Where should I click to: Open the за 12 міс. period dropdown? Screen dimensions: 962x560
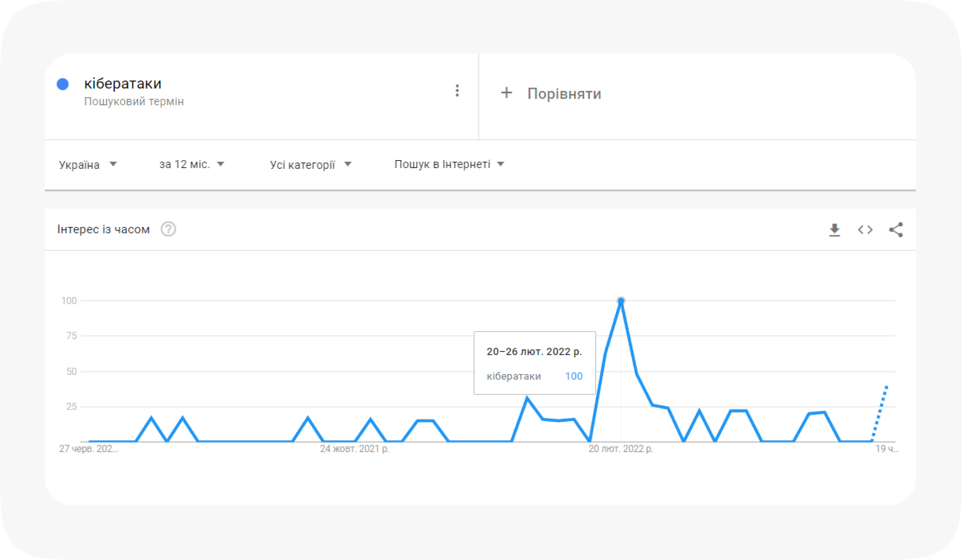point(192,164)
